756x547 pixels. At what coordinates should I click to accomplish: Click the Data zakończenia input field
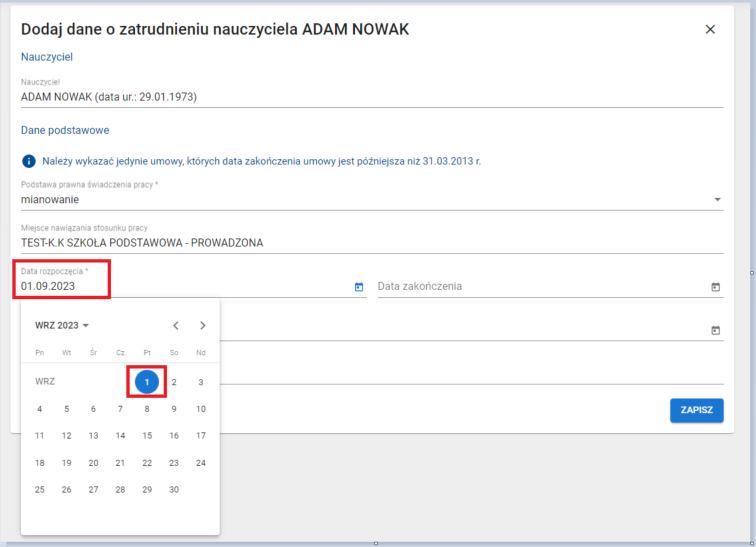540,287
